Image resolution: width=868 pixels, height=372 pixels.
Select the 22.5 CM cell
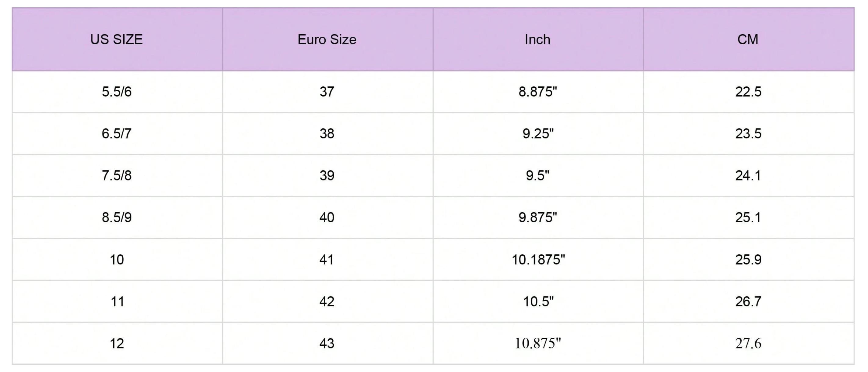click(748, 92)
